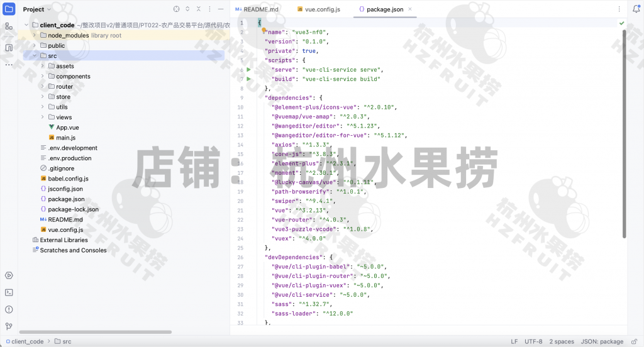This screenshot has width=644, height=347.
Task: Open the Structure tool window icon
Action: pos(9,26)
